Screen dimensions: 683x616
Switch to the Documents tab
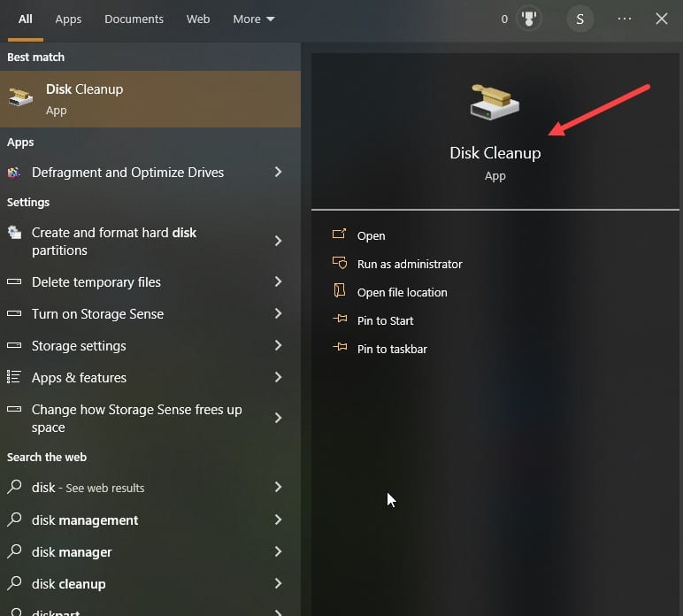tap(134, 19)
